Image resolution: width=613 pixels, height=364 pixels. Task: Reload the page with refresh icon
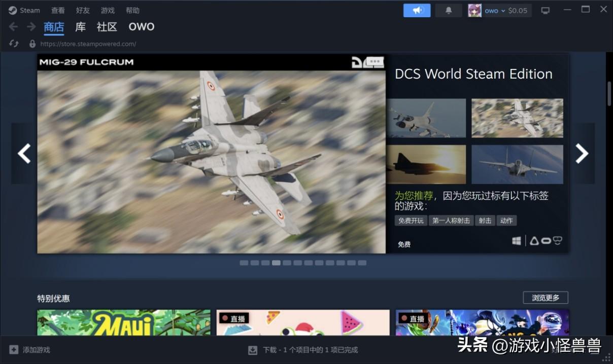click(14, 44)
